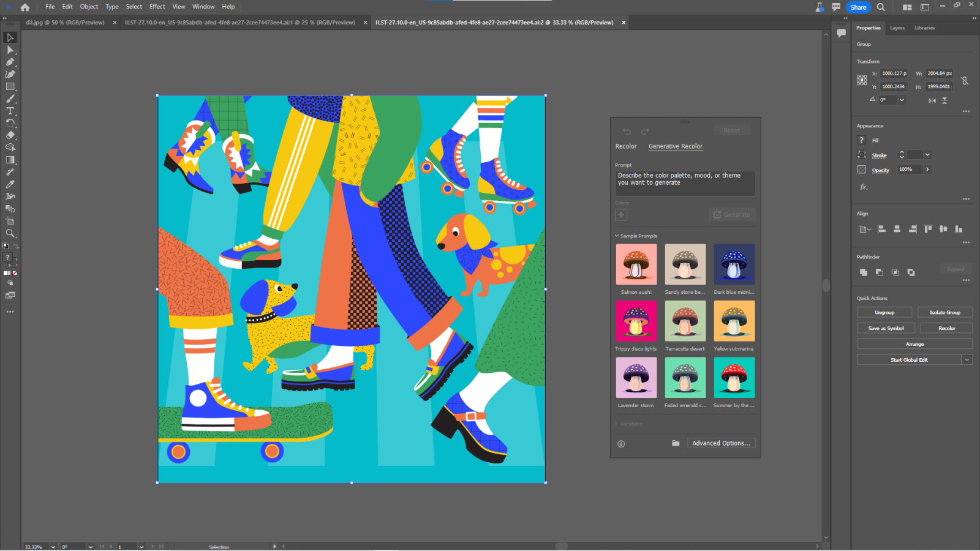Open the Edit Toolbar three-dots menu
This screenshot has width=980, height=551.
(10, 312)
